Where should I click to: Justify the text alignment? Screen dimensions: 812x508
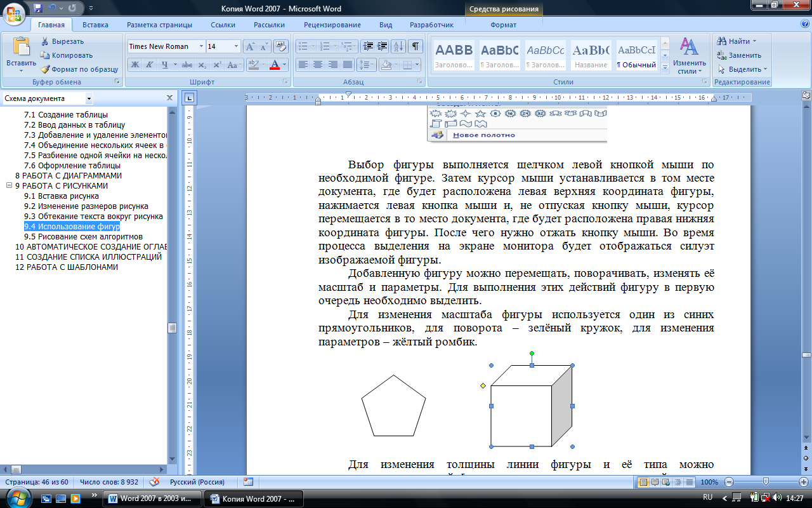tap(347, 65)
